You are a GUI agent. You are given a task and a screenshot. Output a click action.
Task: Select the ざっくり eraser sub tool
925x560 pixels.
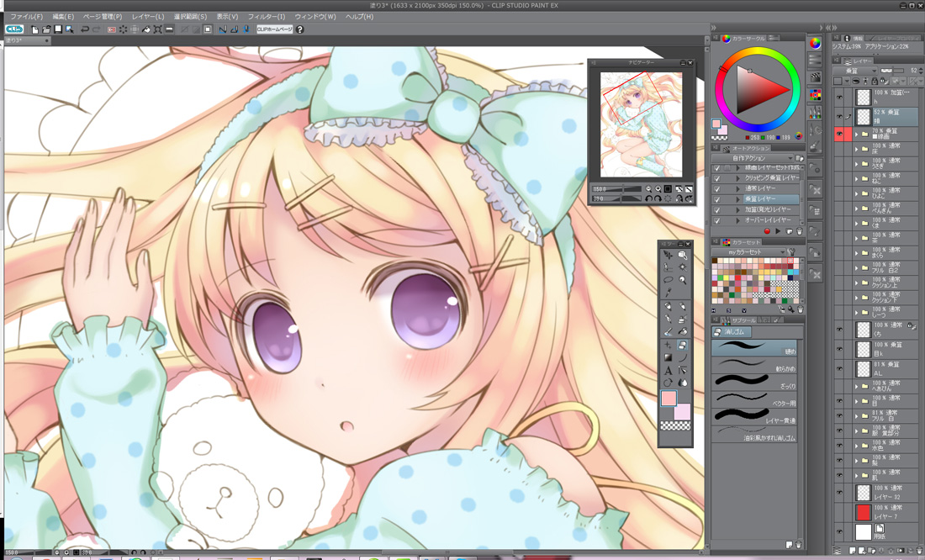[x=754, y=382]
